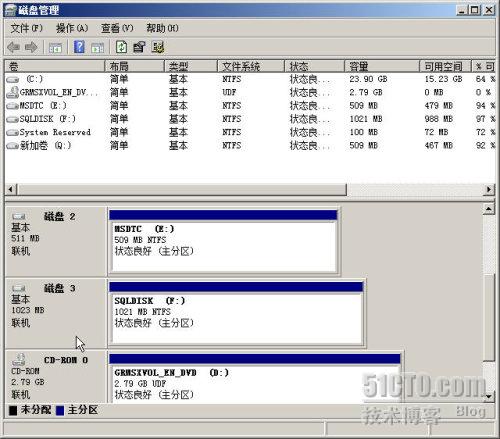Select the GRMSXVOL_EN_DVD (D:) partition block
500x439 pixels.
click(x=255, y=384)
